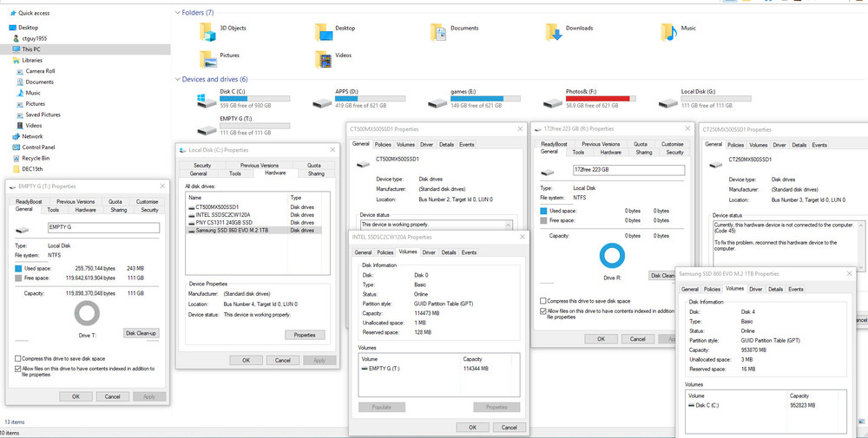The height and width of the screenshot is (438, 868).
Task: Select Samsung SSD 860 EVO M.2 1TB row
Action: [253, 230]
